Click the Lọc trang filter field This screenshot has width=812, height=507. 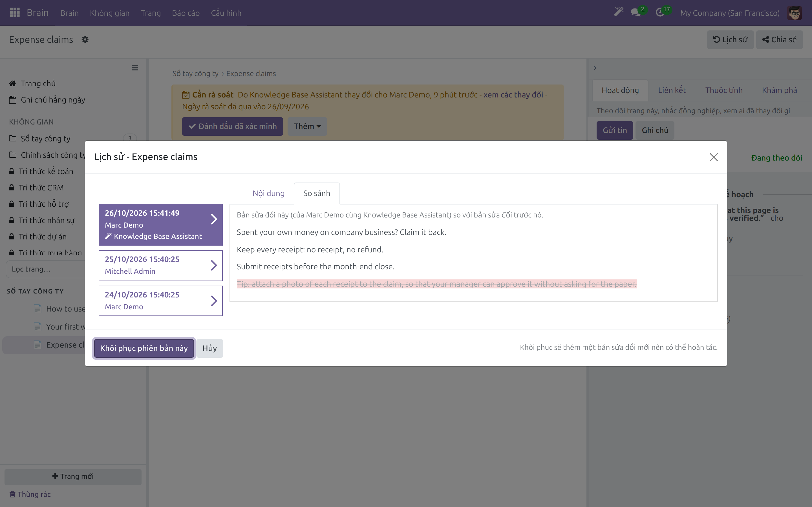click(46, 269)
